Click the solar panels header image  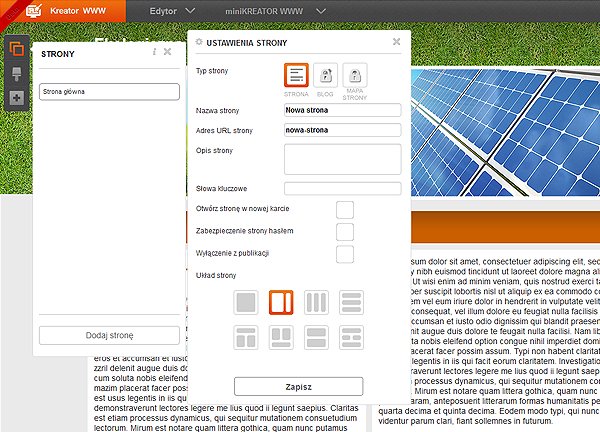click(505, 132)
